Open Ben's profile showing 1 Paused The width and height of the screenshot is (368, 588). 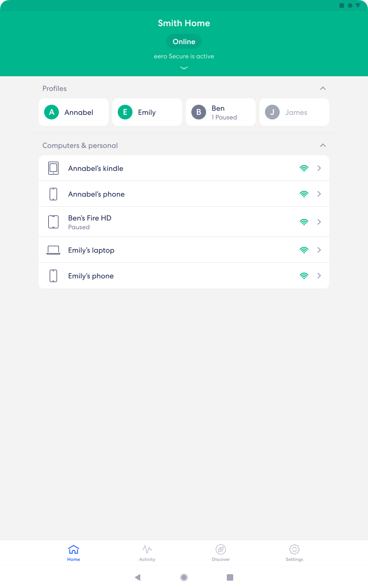221,112
